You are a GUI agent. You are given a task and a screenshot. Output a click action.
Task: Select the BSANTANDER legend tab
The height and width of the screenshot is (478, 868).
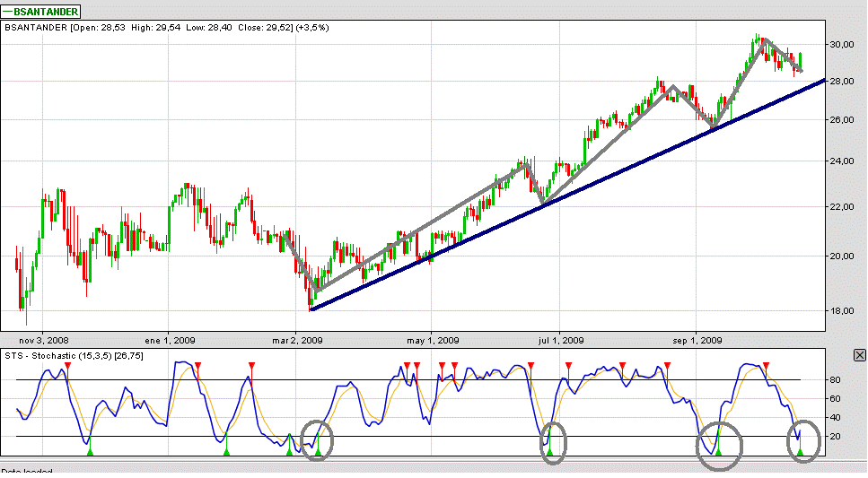coord(41,12)
